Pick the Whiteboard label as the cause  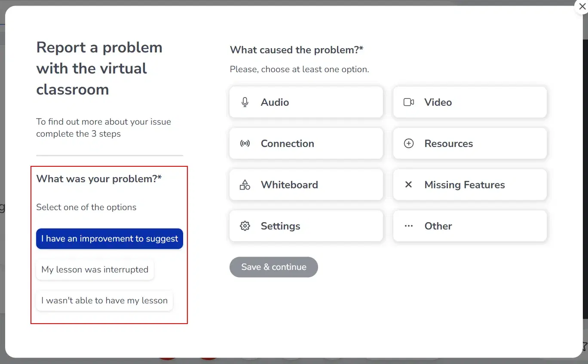(289, 185)
